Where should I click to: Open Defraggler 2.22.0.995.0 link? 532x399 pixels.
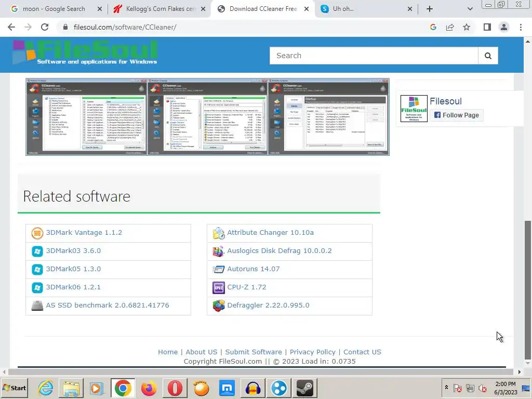coord(268,305)
